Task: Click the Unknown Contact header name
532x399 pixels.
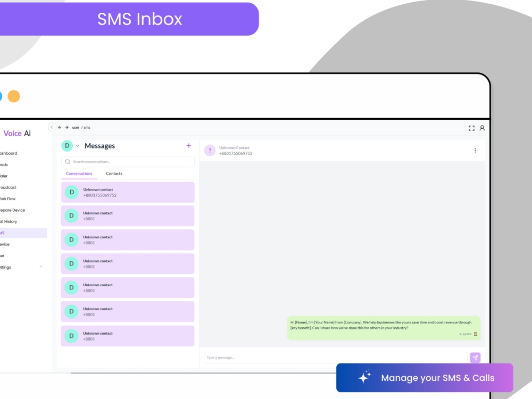Action: pyautogui.click(x=234, y=147)
